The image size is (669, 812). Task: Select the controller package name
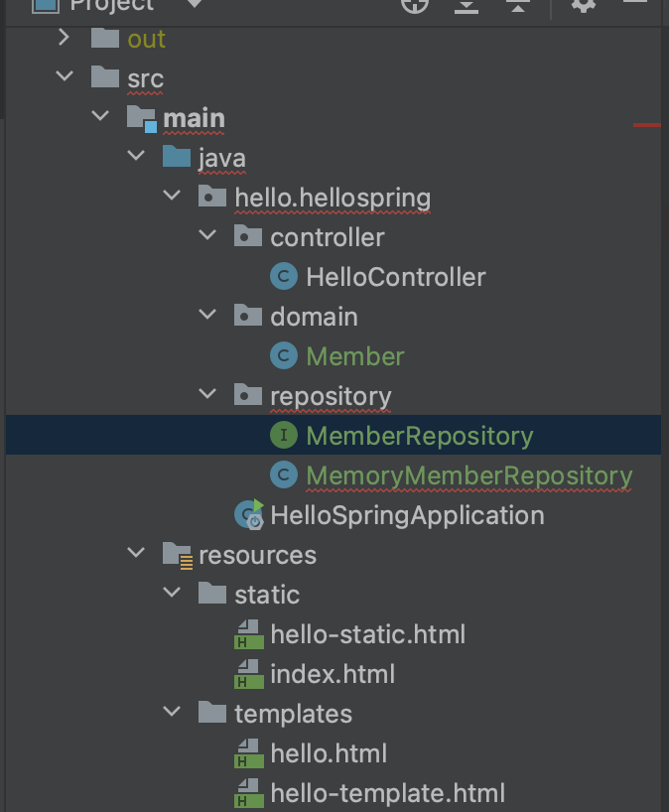pos(328,237)
